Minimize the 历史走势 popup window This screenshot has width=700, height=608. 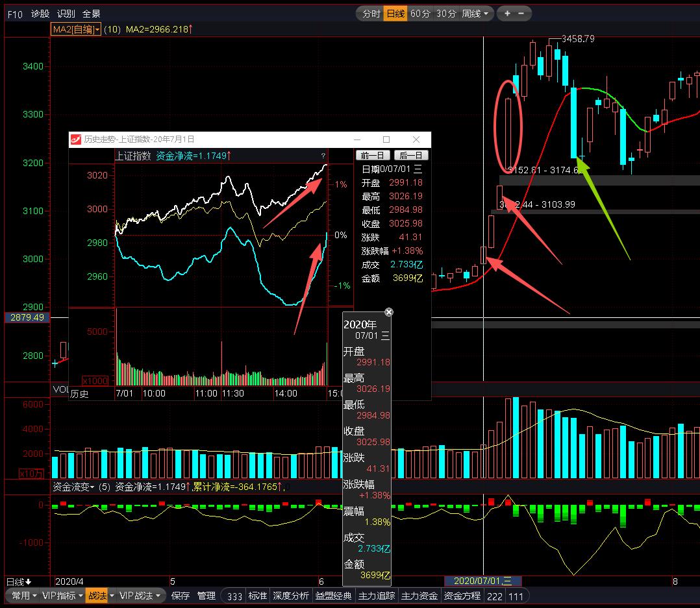[356, 140]
